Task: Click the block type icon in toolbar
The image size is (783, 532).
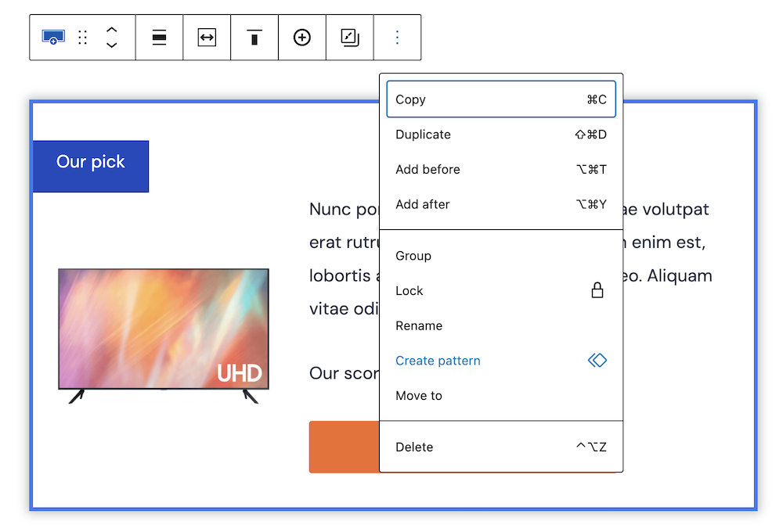Action: 53,38
